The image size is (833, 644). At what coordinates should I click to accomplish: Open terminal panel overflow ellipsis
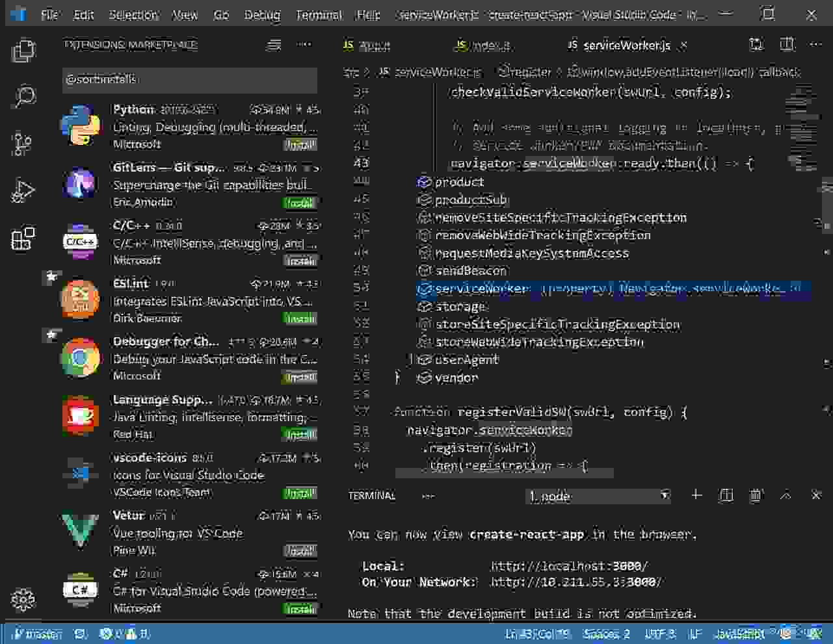point(427,496)
